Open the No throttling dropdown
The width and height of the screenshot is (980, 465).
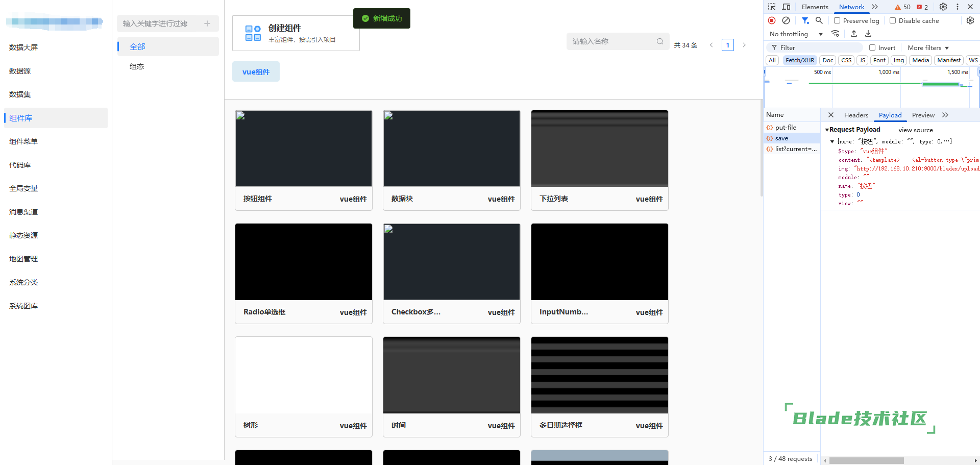(796, 34)
